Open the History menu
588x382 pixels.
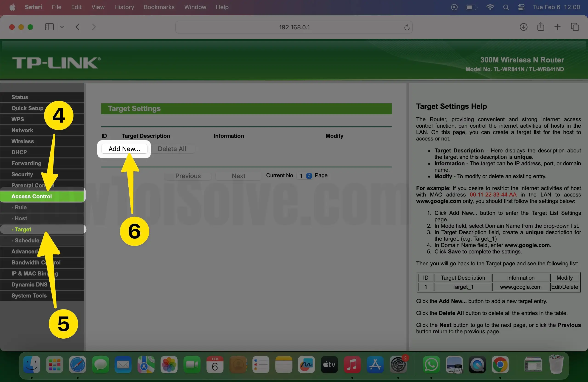[x=124, y=7]
